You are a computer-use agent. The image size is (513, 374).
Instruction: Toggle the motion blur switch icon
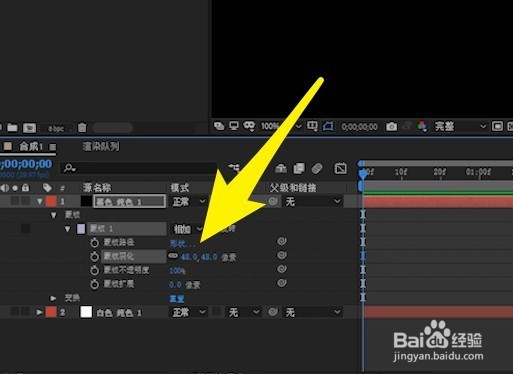pos(317,169)
